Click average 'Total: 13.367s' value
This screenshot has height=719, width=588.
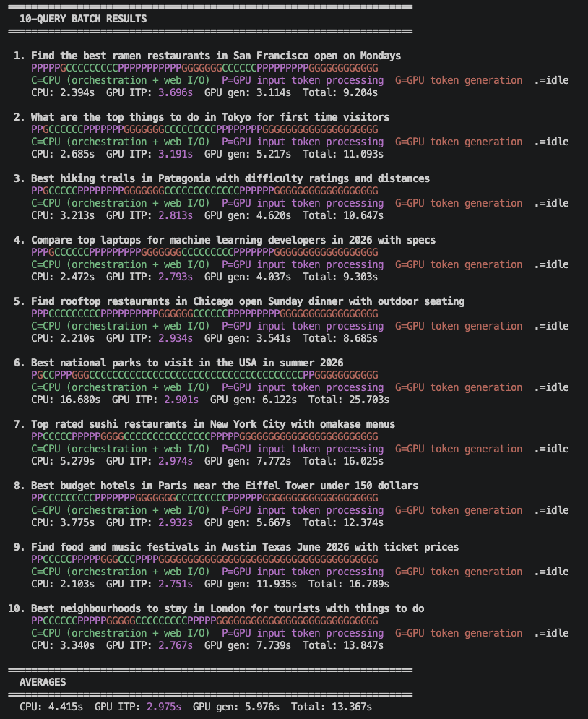[332, 707]
